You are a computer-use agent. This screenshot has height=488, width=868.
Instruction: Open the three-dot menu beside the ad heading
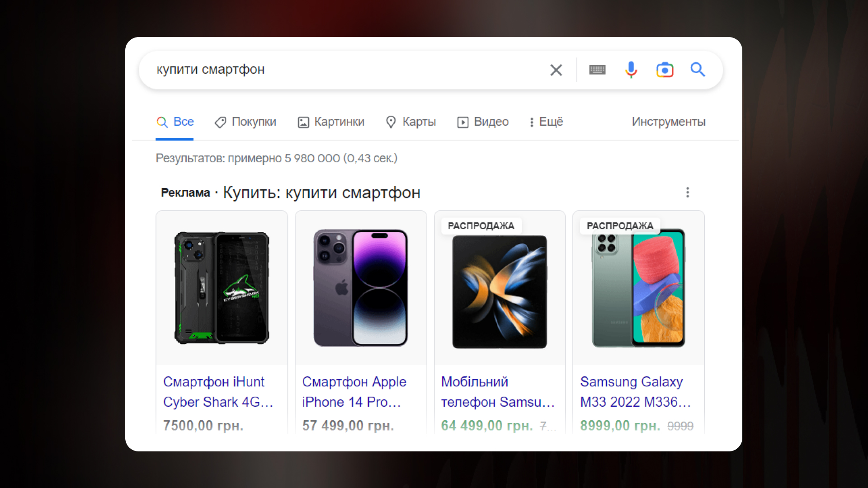(688, 192)
